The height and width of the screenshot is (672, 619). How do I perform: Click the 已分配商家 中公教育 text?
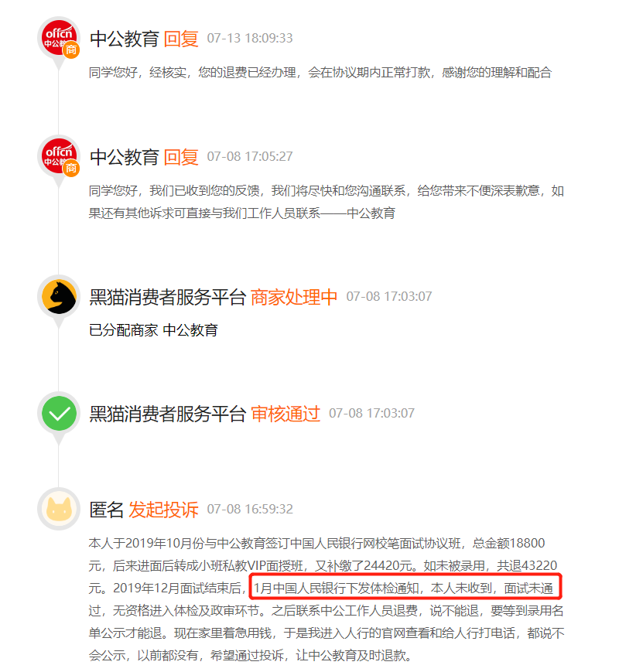[x=153, y=330]
